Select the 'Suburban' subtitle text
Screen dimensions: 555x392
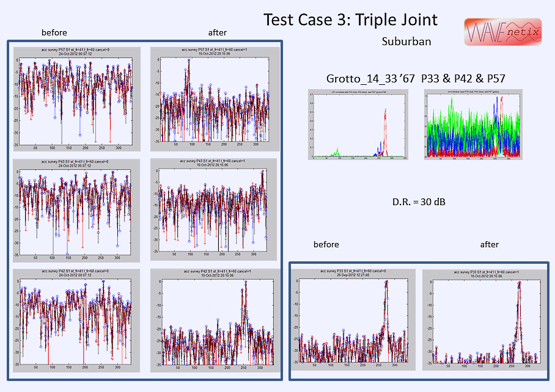(406, 42)
